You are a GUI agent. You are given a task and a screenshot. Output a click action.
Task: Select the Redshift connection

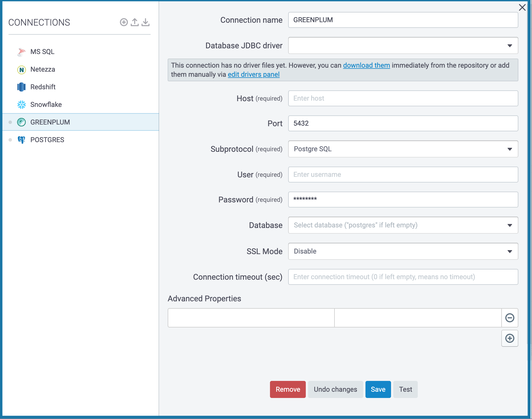click(x=81, y=87)
